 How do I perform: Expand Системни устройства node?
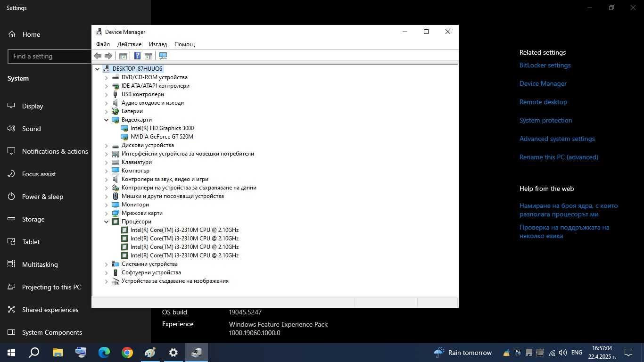(x=107, y=264)
